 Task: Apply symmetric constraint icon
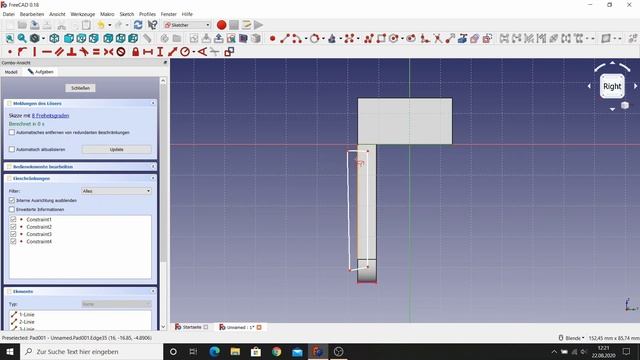(108, 52)
